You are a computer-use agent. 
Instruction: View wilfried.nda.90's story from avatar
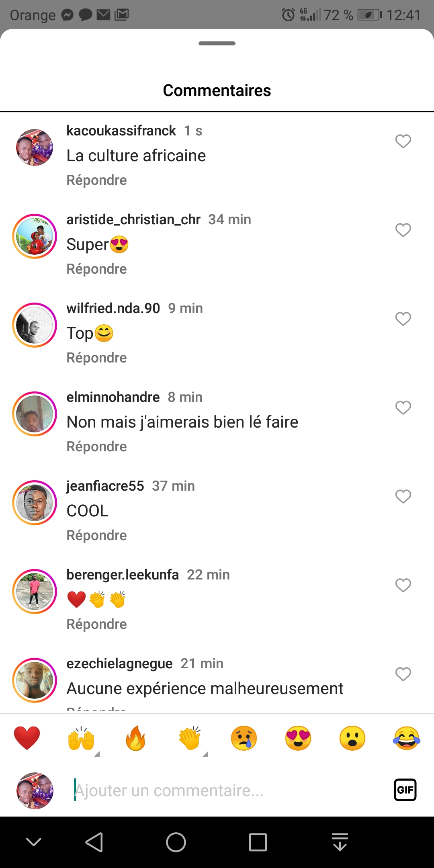(x=35, y=325)
